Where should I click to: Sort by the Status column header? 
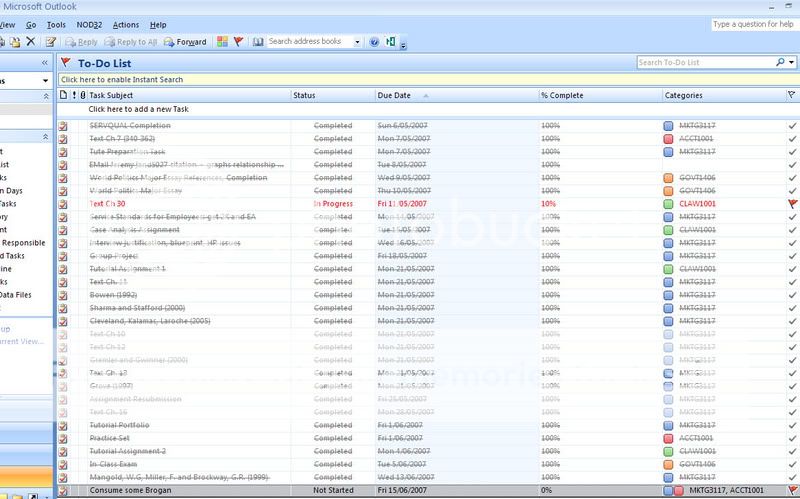(333, 95)
